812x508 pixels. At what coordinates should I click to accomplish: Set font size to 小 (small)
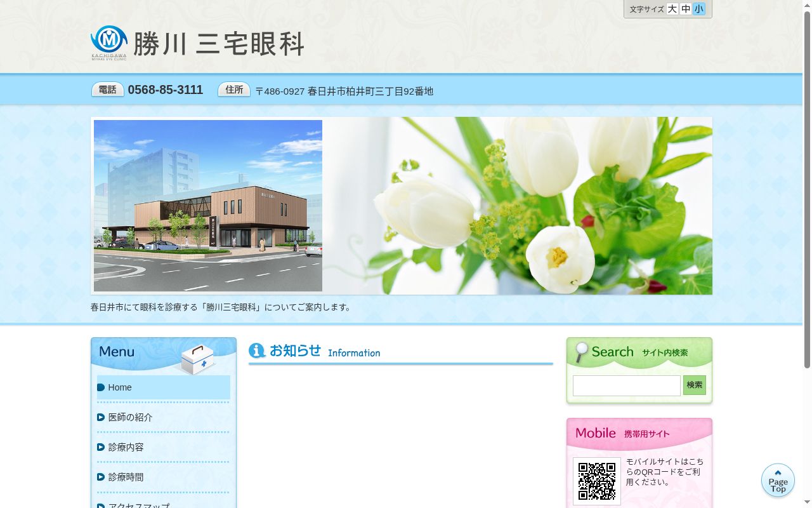pos(699,9)
